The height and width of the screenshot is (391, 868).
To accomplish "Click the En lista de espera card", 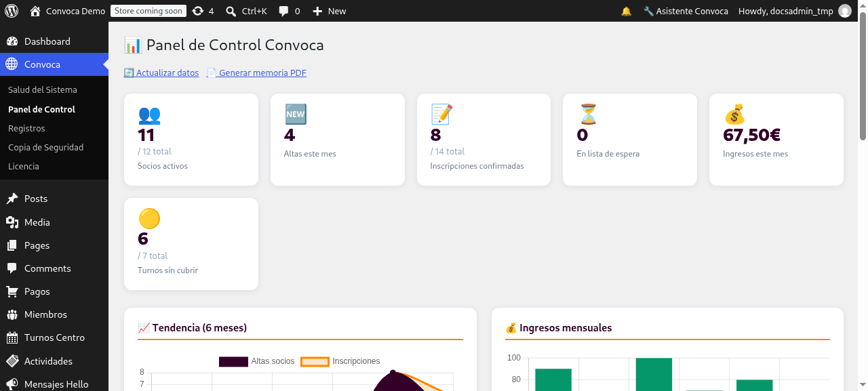I will coord(630,140).
